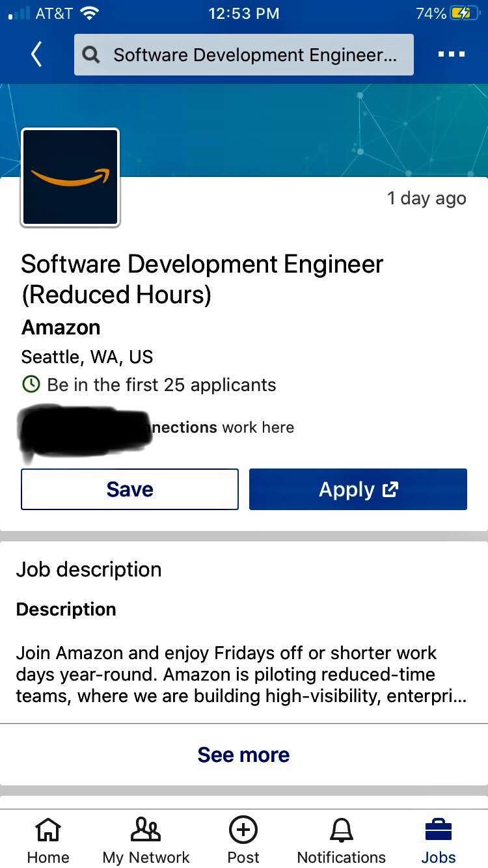
Task: Click the clock icon next to applicants text
Action: tap(31, 385)
